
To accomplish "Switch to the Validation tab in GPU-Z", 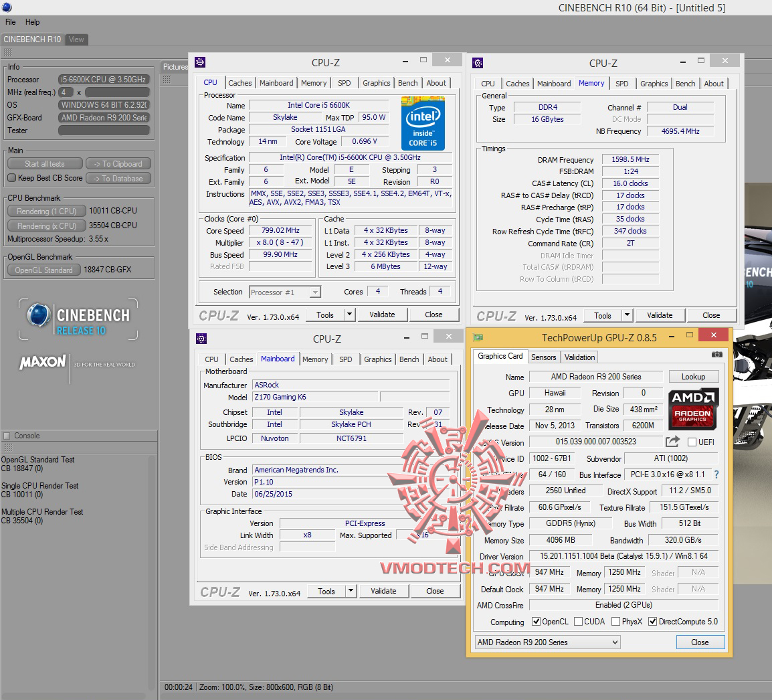I will click(579, 357).
